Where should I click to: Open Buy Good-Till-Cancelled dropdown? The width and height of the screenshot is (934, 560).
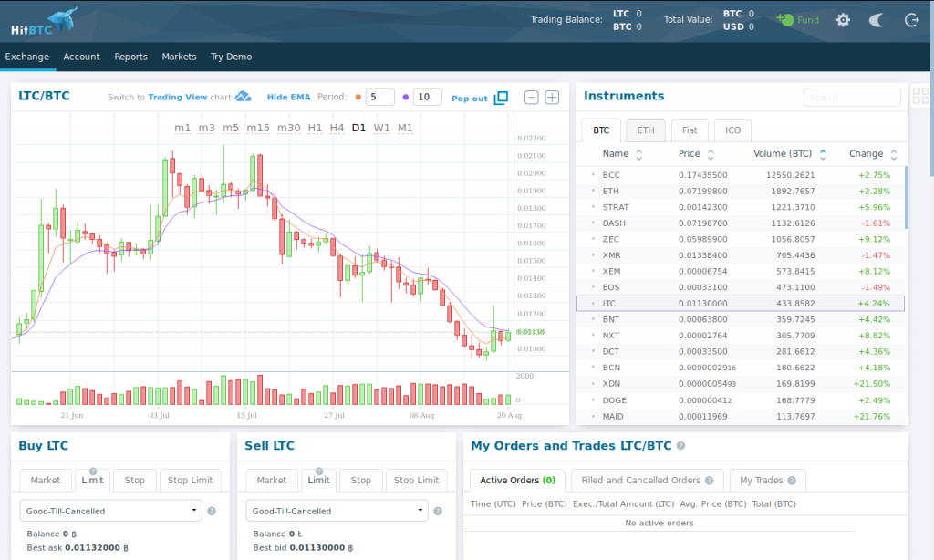tap(110, 511)
